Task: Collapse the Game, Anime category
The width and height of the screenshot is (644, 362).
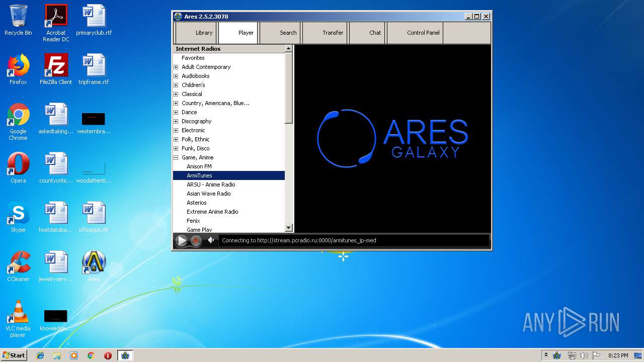Action: coord(176,157)
